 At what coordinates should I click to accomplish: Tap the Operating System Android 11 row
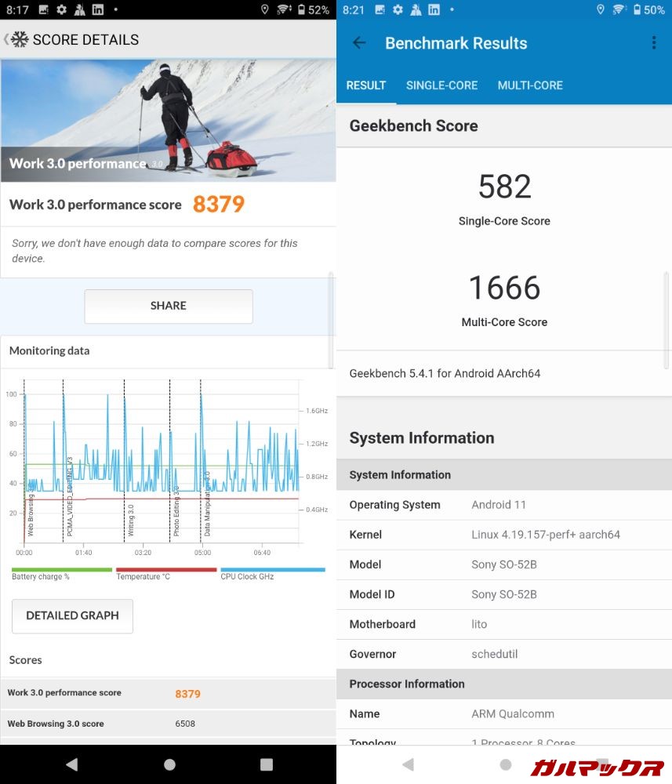pyautogui.click(x=504, y=505)
